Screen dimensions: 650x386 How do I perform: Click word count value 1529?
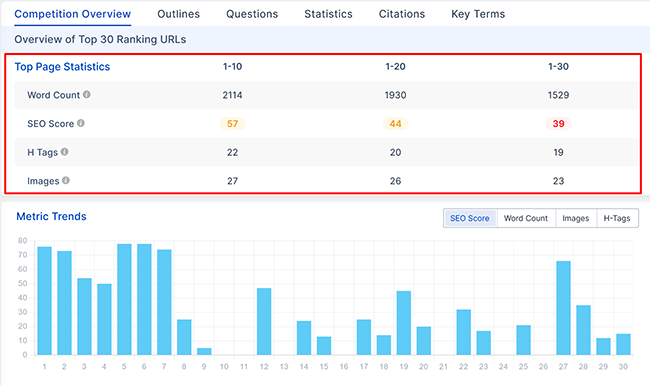[558, 95]
